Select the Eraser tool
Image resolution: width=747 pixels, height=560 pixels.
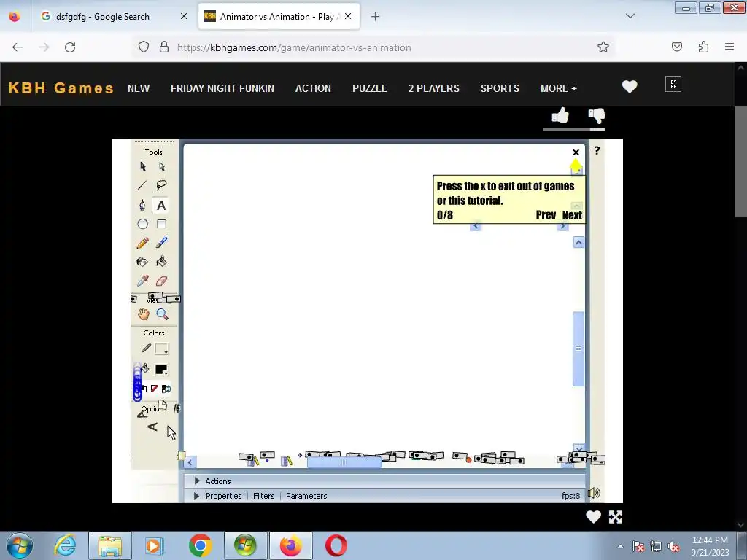click(x=161, y=281)
